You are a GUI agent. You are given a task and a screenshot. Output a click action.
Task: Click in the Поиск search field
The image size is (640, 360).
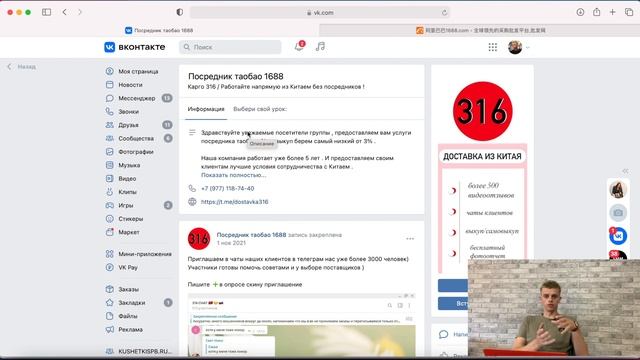(230, 47)
